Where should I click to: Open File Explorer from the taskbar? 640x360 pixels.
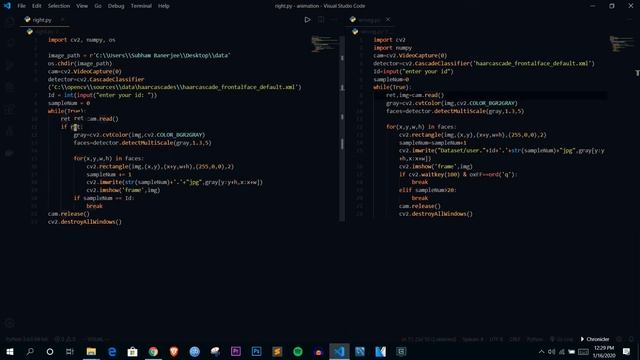[x=91, y=351]
